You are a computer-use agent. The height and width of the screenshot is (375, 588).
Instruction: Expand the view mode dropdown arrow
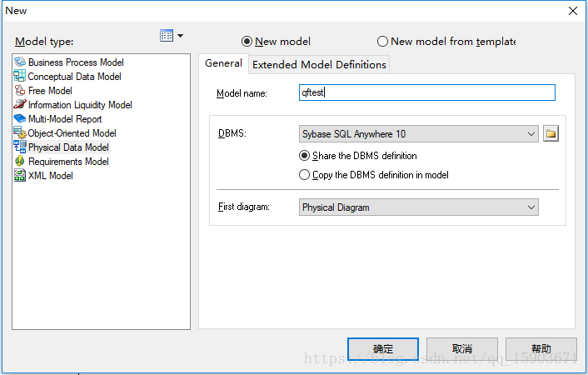pos(181,36)
